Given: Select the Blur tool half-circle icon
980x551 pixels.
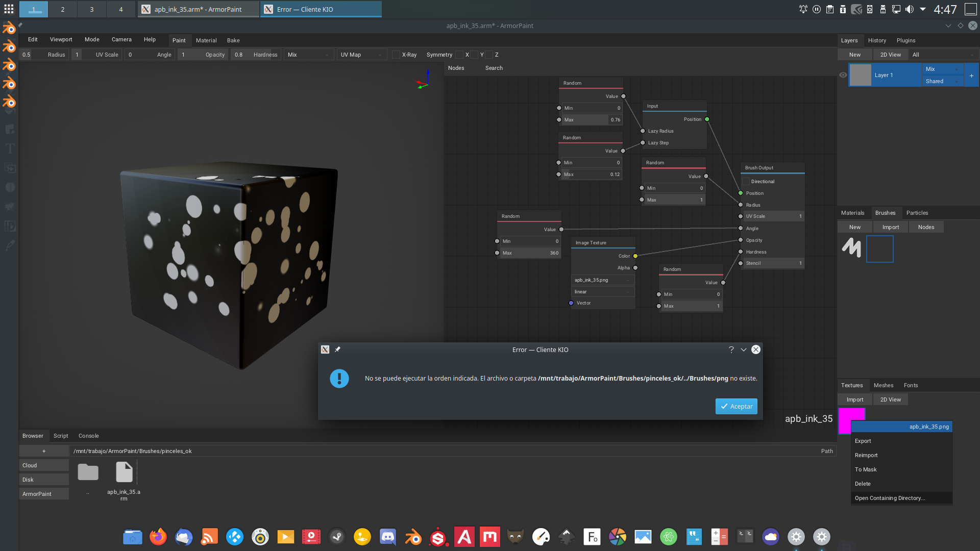Looking at the screenshot, I should coord(10,187).
